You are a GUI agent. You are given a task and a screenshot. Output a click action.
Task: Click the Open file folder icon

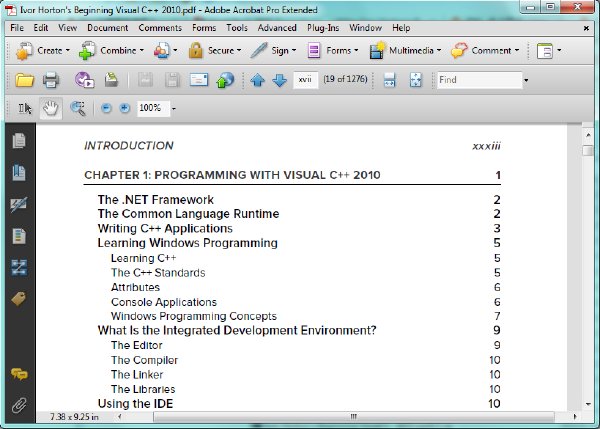[24, 80]
